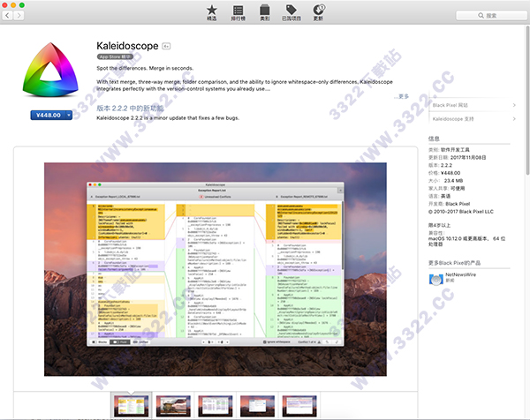Open the Updates (更新) tab
Image resolution: width=530 pixels, height=420 pixels.
(318, 13)
